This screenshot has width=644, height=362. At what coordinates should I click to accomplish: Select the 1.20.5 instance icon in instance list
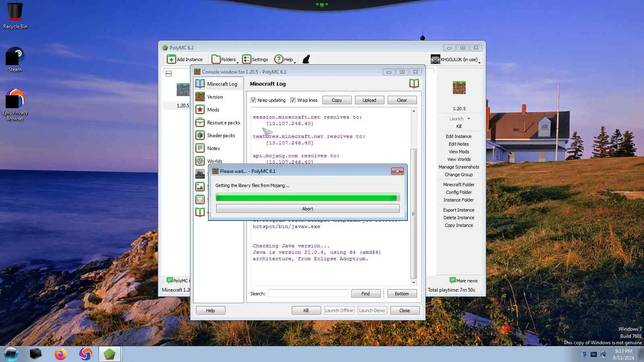(183, 89)
